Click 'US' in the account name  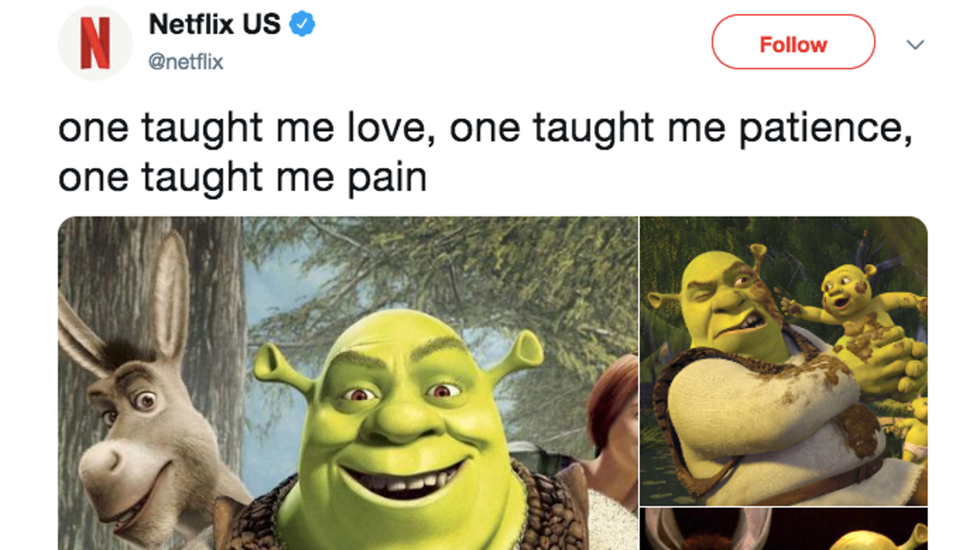261,24
